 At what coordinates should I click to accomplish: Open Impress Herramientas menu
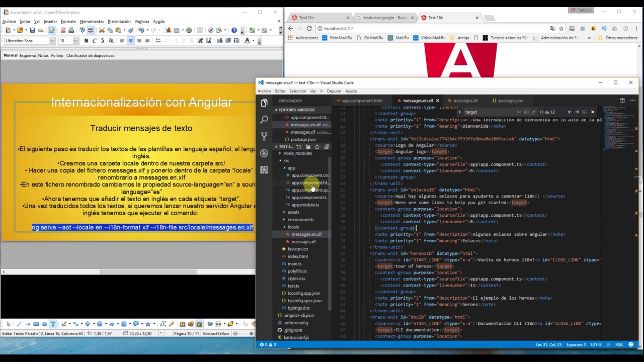pyautogui.click(x=92, y=22)
